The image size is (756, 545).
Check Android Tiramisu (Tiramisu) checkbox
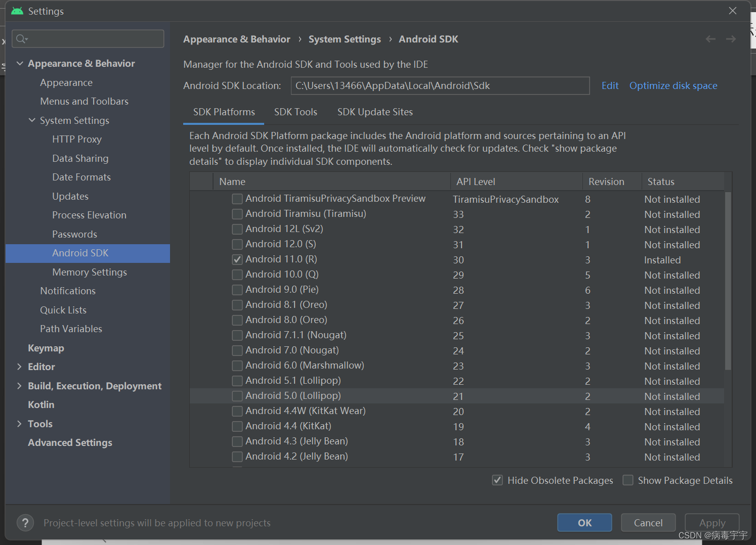click(237, 214)
